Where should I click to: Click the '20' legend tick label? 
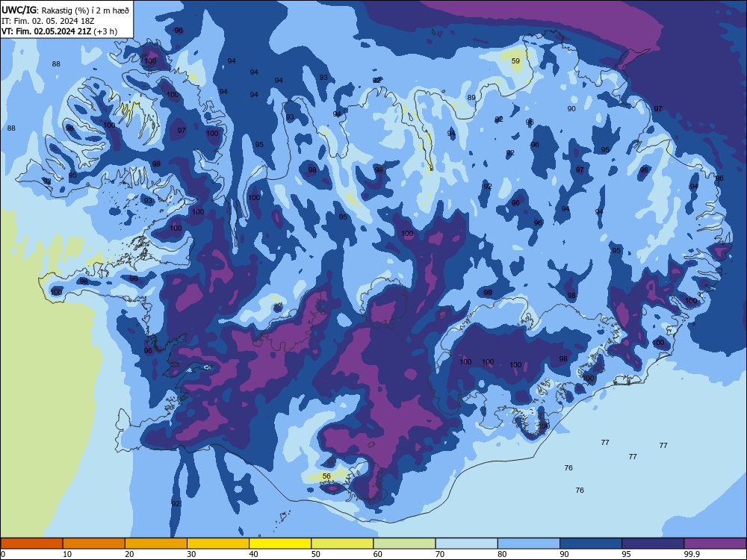click(129, 554)
